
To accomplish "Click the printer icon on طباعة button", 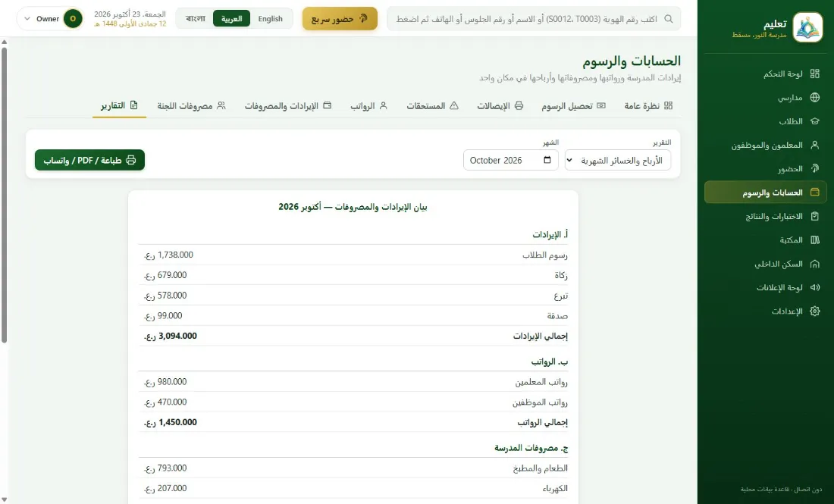I will (x=131, y=160).
